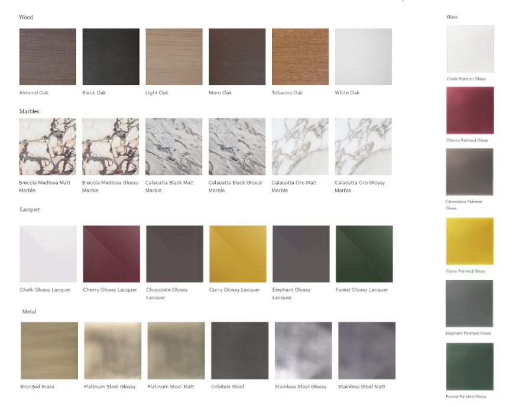Screen dimensions: 532x407
Task: Choose the Black Oak wood finish
Action: [x=111, y=57]
